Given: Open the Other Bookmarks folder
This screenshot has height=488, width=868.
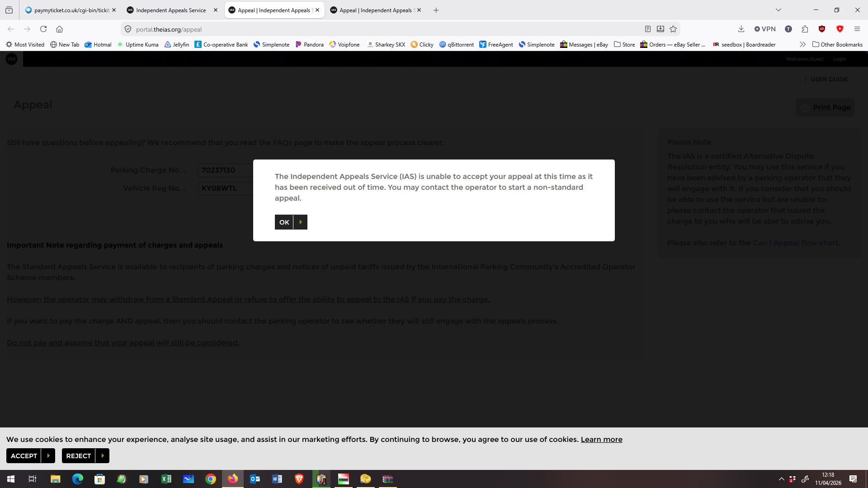Looking at the screenshot, I should coord(837,44).
